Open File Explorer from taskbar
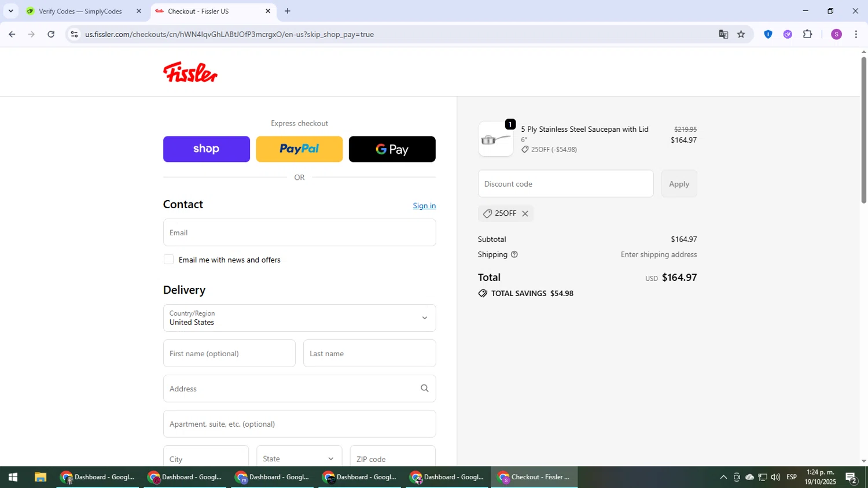The width and height of the screenshot is (868, 488). click(x=40, y=477)
